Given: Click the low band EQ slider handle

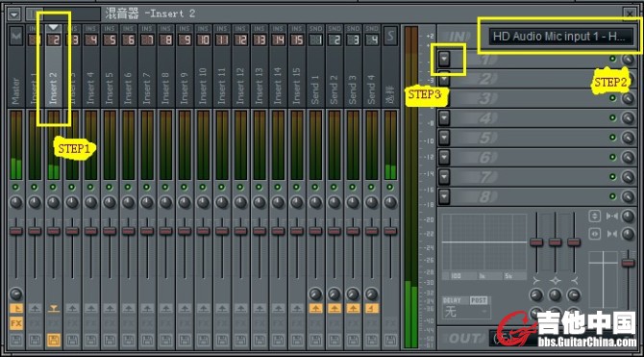Looking at the screenshot, I should [536, 242].
